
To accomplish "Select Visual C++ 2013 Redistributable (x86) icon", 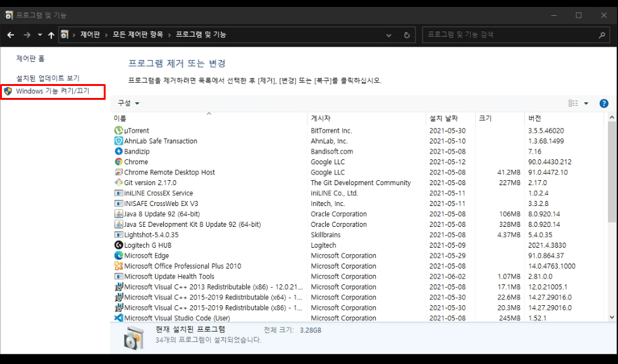I will 118,287.
